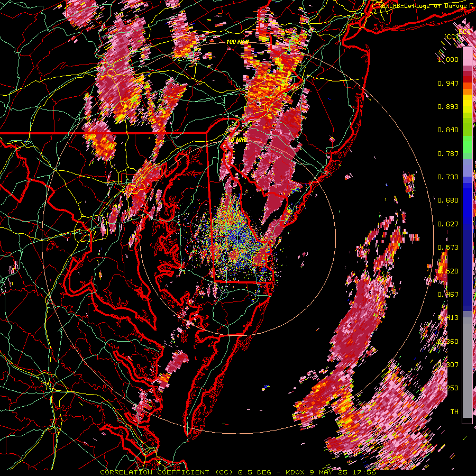The width and height of the screenshot is (476, 476).
Task: Click the 50 NMI range ring label
Action: coord(237,140)
